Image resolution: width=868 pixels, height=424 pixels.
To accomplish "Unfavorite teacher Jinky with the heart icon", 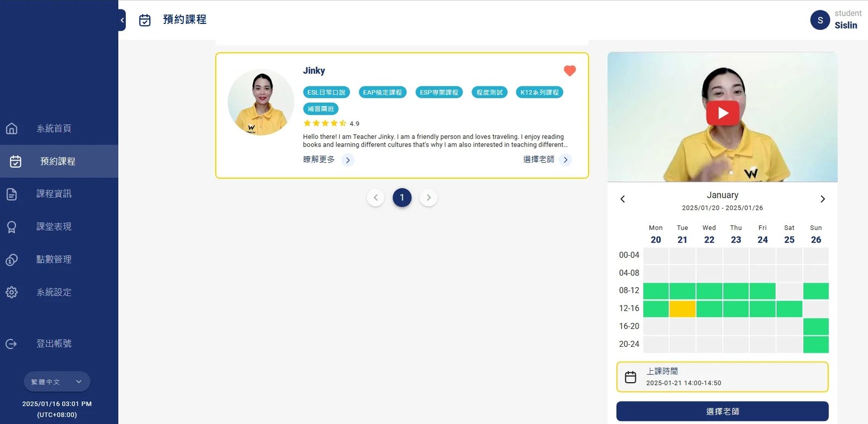I will 570,71.
